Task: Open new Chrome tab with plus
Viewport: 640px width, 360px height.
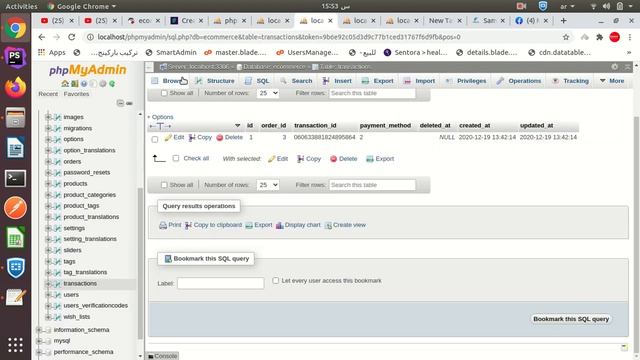Action: 563,20
